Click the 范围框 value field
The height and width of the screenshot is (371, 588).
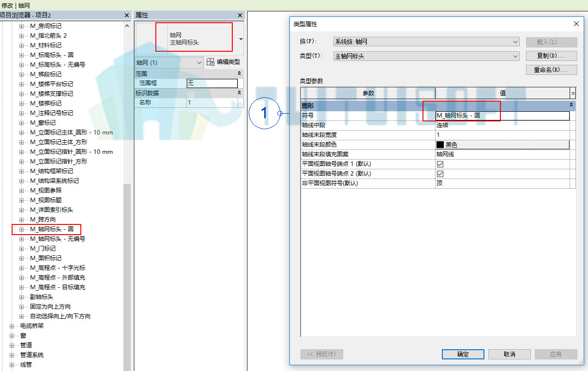[x=212, y=83]
